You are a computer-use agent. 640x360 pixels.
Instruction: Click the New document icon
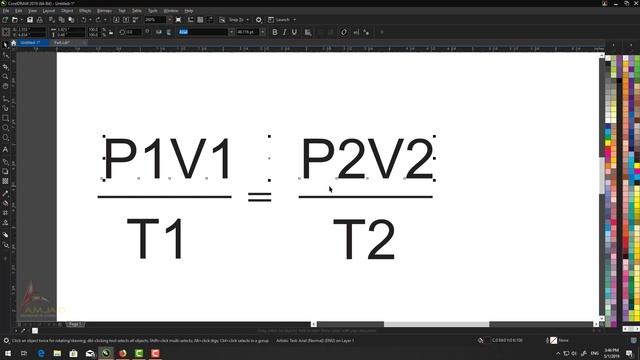[x=5, y=20]
